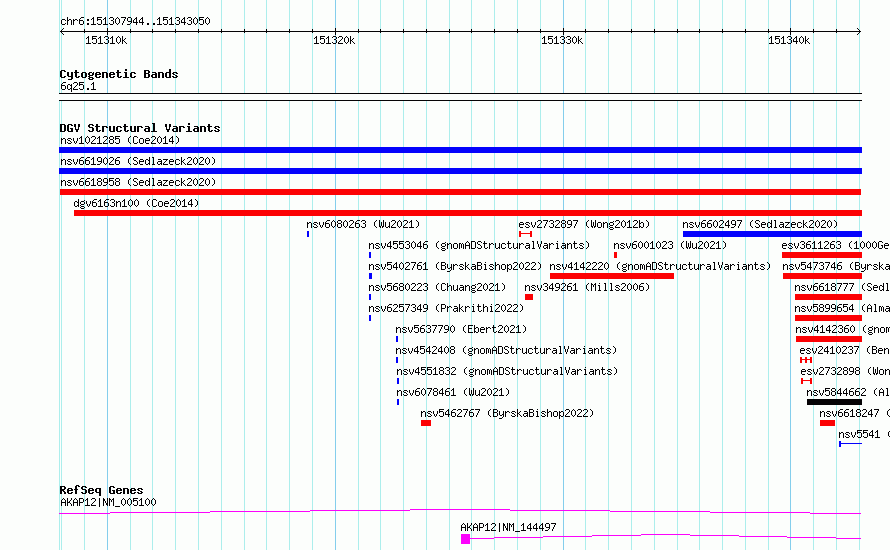Click nsv4551832 (gnomADStructuralVariants) label
890x550 pixels.
(x=507, y=371)
